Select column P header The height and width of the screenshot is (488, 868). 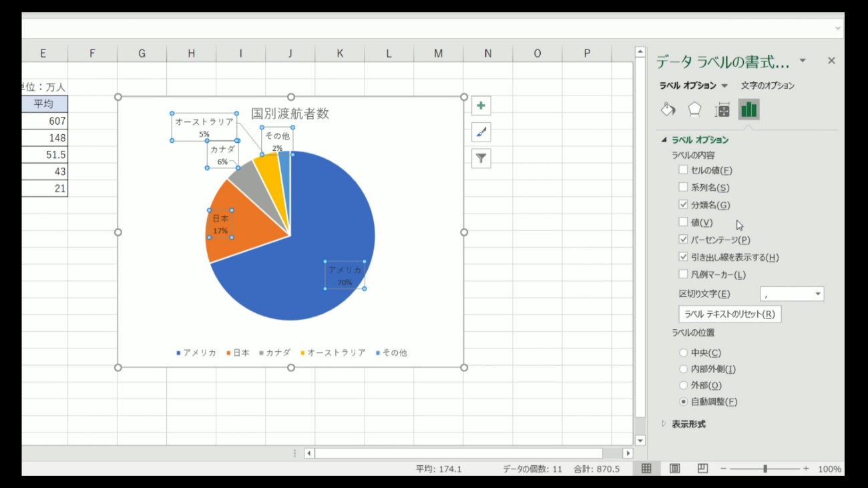click(x=587, y=53)
